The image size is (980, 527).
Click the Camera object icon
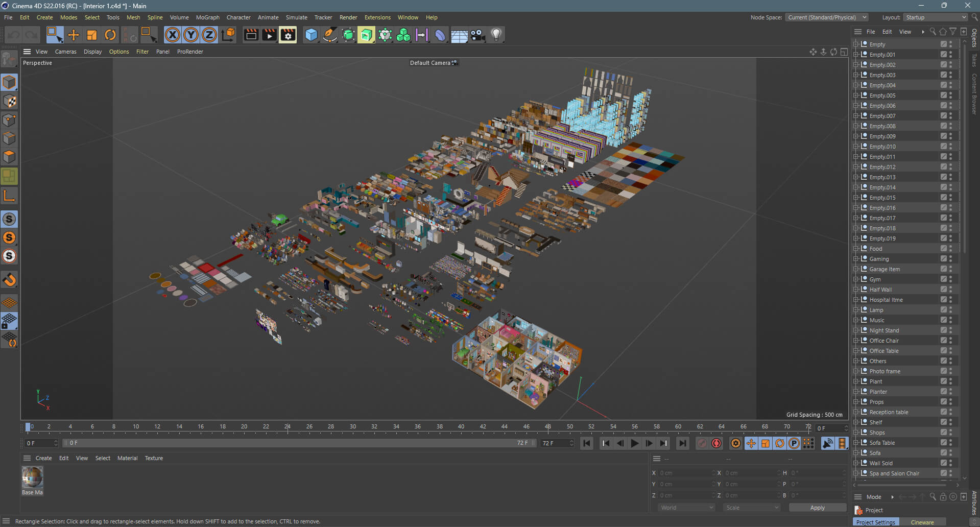coord(477,35)
